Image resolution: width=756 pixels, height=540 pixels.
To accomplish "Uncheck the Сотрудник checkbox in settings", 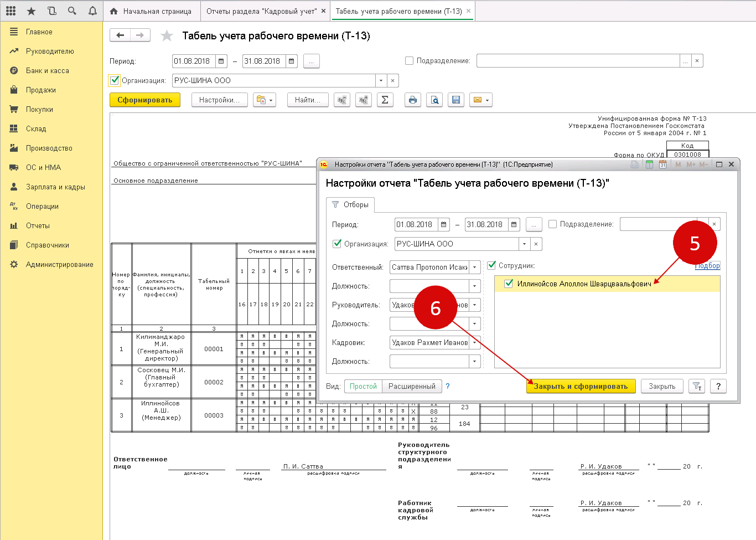I will click(491, 265).
